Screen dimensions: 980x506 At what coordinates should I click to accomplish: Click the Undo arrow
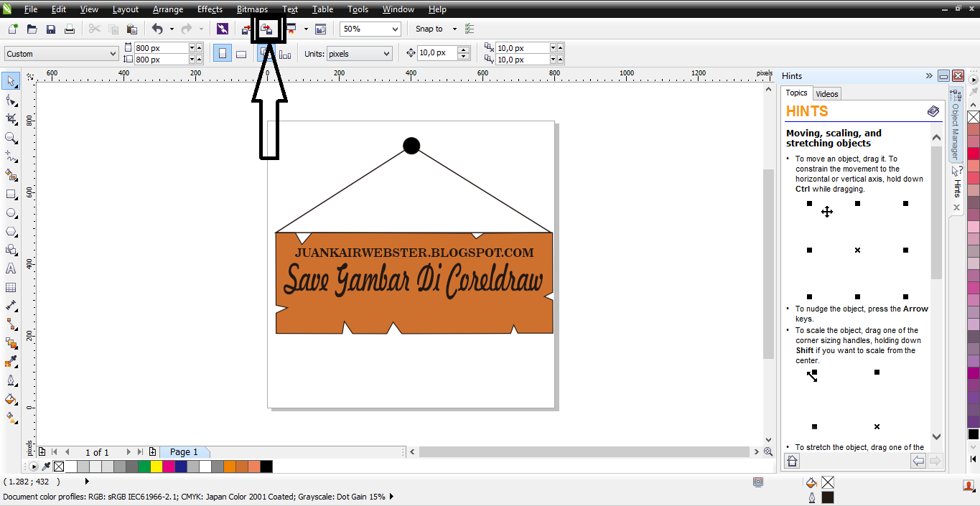[157, 29]
